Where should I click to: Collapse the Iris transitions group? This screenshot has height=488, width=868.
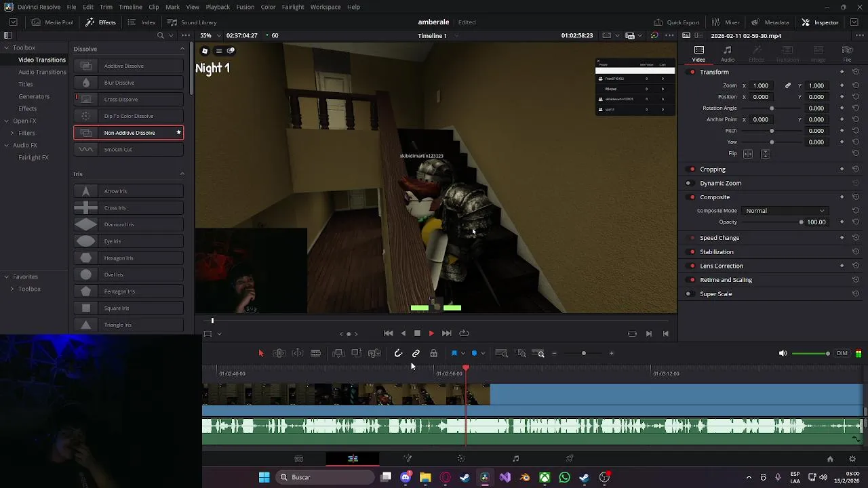click(182, 174)
